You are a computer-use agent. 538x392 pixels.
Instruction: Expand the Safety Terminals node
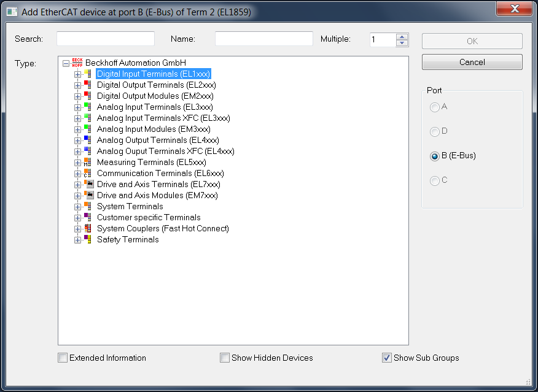tap(77, 240)
